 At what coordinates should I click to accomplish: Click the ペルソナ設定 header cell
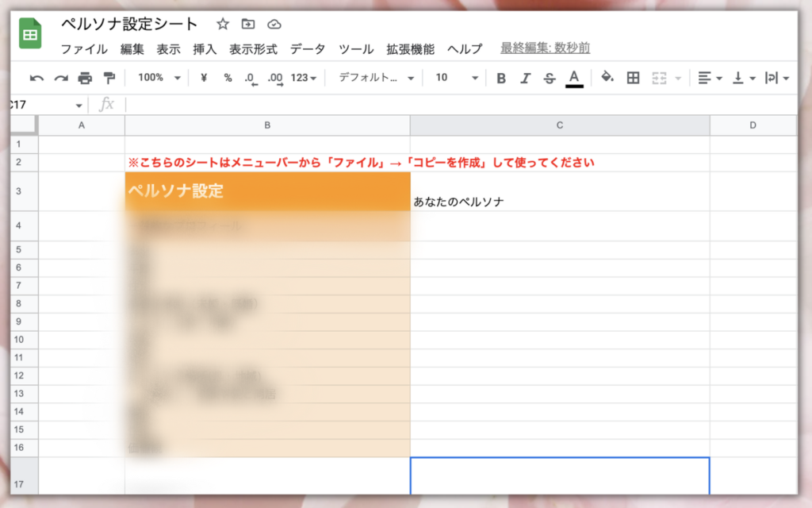[x=267, y=191]
